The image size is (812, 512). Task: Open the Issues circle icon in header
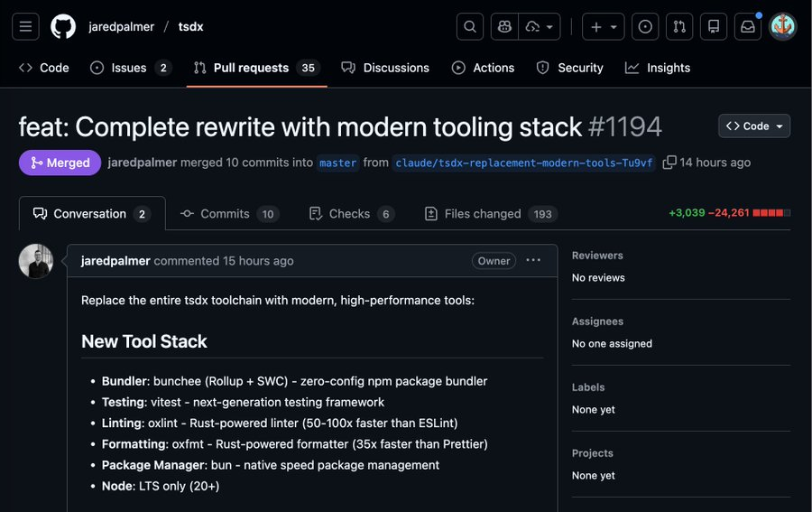(x=644, y=27)
